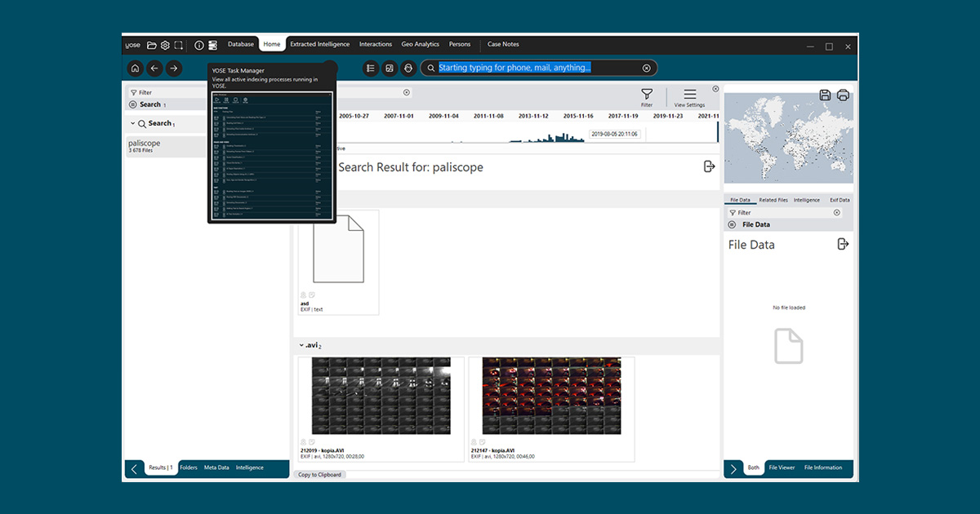Select the Related Files tab

(773, 200)
